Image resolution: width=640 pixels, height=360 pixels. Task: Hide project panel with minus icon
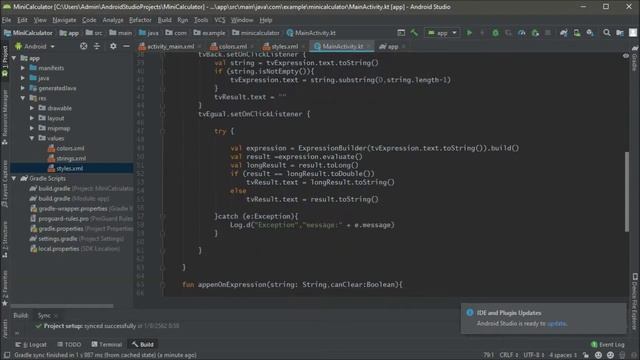[x=126, y=46]
